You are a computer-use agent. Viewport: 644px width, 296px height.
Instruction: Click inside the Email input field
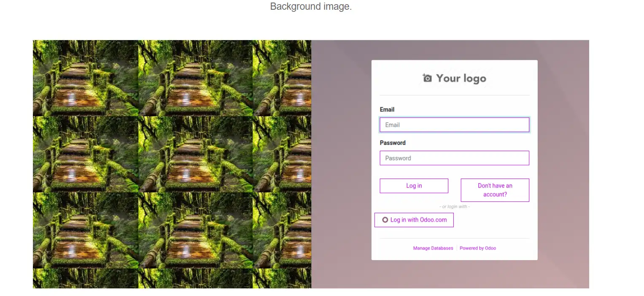(x=454, y=125)
